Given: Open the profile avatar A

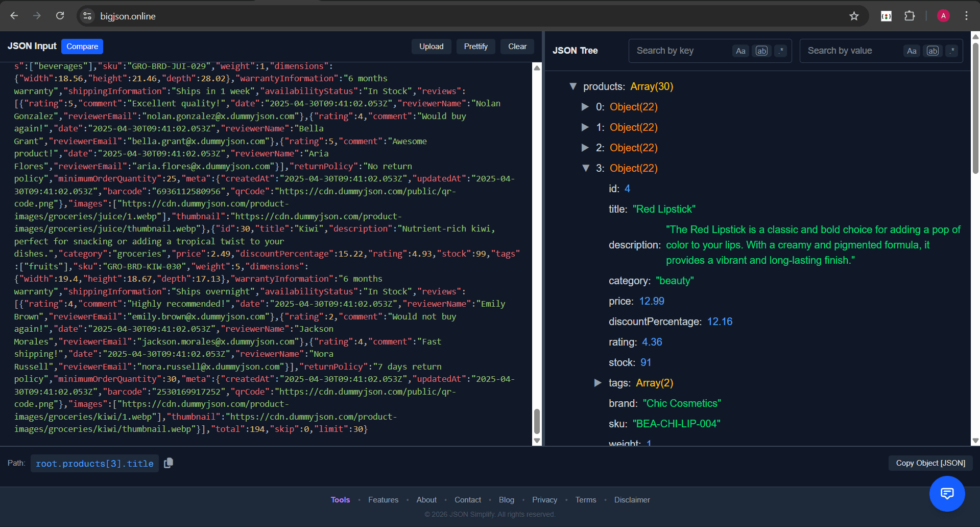Looking at the screenshot, I should coord(943,16).
